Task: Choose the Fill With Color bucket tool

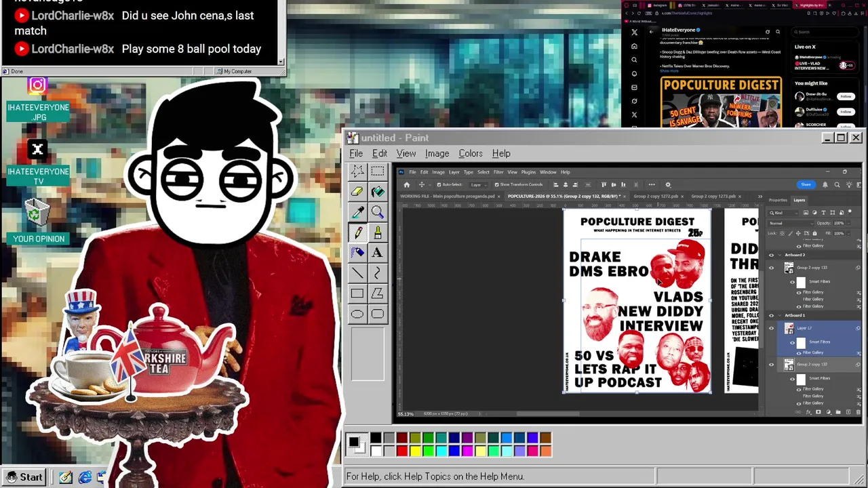Action: (x=378, y=192)
